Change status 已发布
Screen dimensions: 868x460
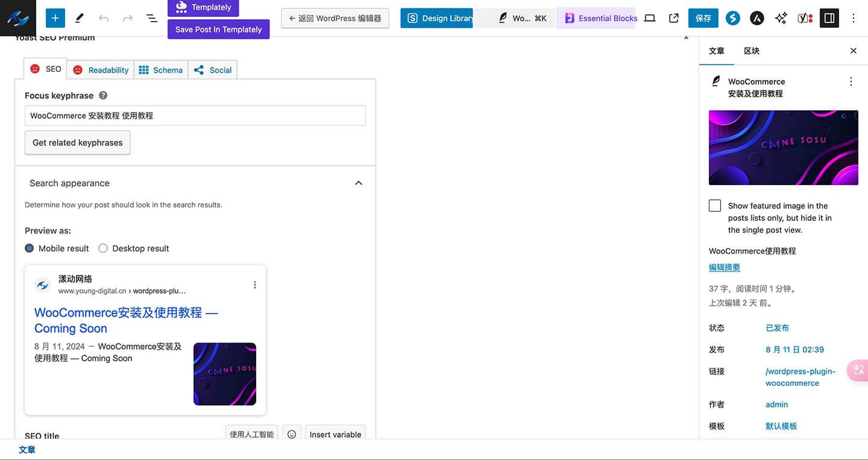pos(777,328)
